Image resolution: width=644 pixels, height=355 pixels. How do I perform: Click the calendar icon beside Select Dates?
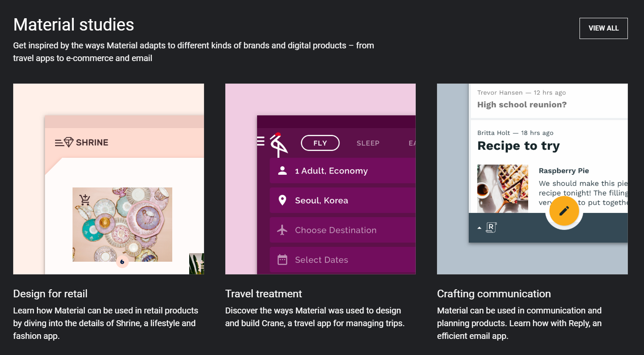coord(282,260)
